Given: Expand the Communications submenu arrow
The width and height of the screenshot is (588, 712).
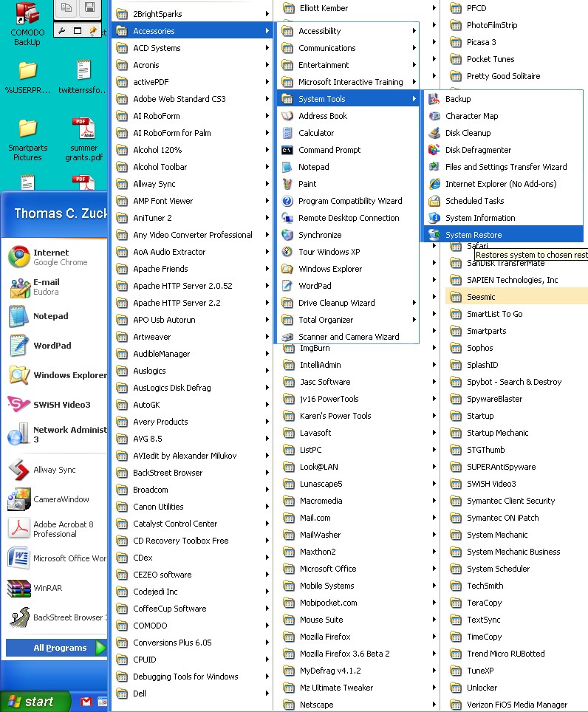Looking at the screenshot, I should [414, 48].
